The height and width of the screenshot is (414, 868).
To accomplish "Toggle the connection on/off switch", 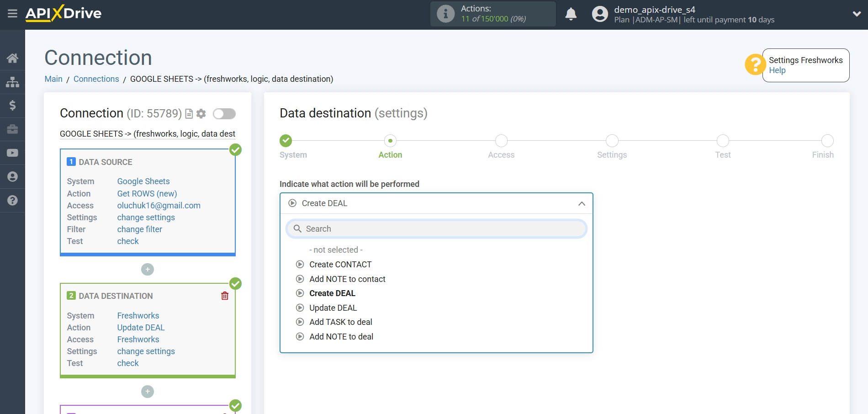I will (x=224, y=114).
